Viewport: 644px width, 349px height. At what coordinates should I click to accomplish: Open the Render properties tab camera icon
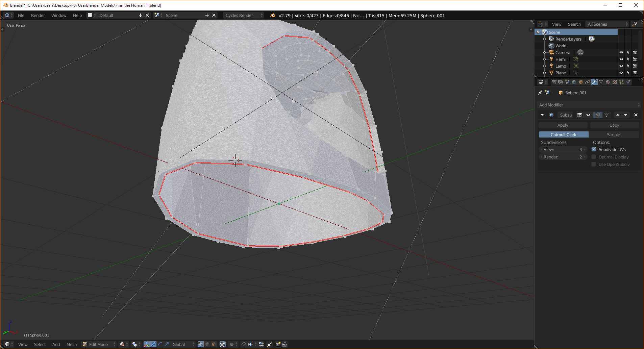(554, 82)
